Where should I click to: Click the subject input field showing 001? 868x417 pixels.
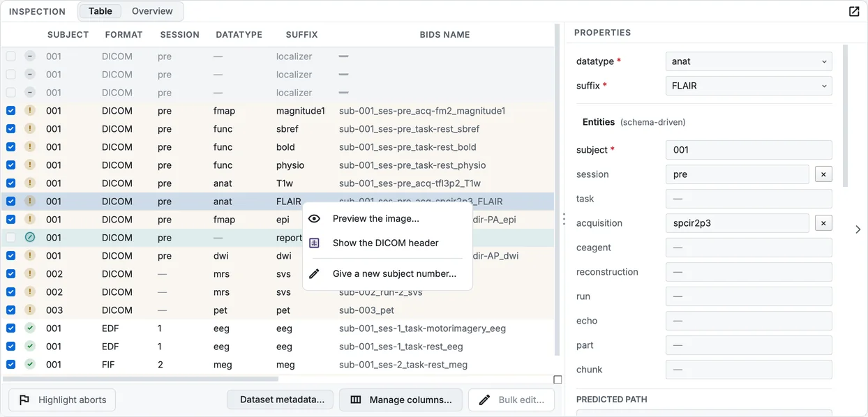(749, 150)
